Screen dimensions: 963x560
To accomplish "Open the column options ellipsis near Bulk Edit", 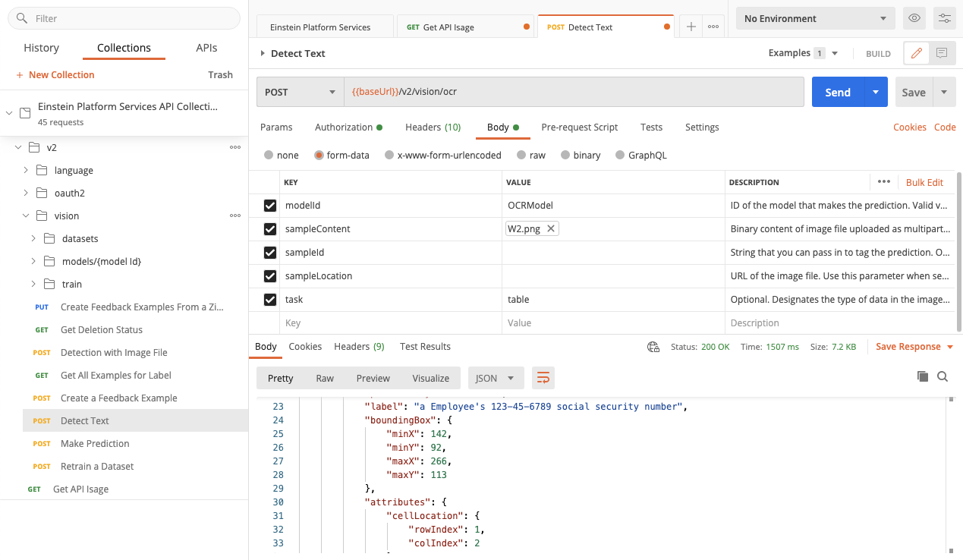I will (883, 182).
